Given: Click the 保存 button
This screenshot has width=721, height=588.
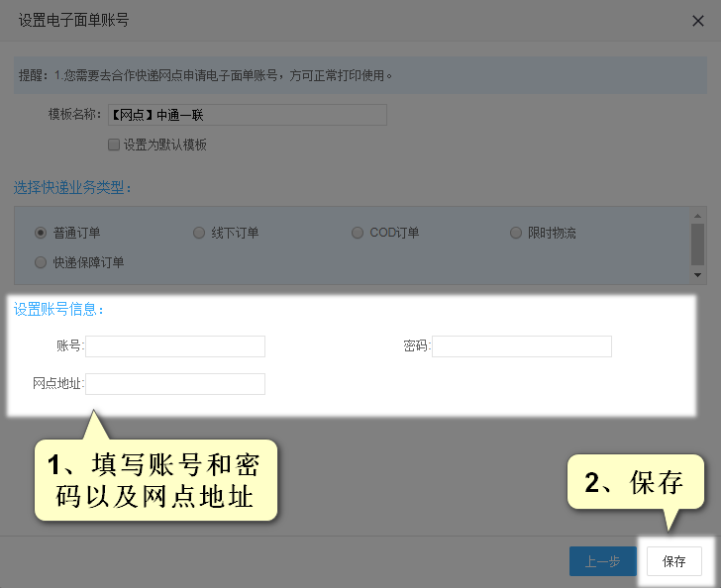Looking at the screenshot, I should [x=674, y=561].
